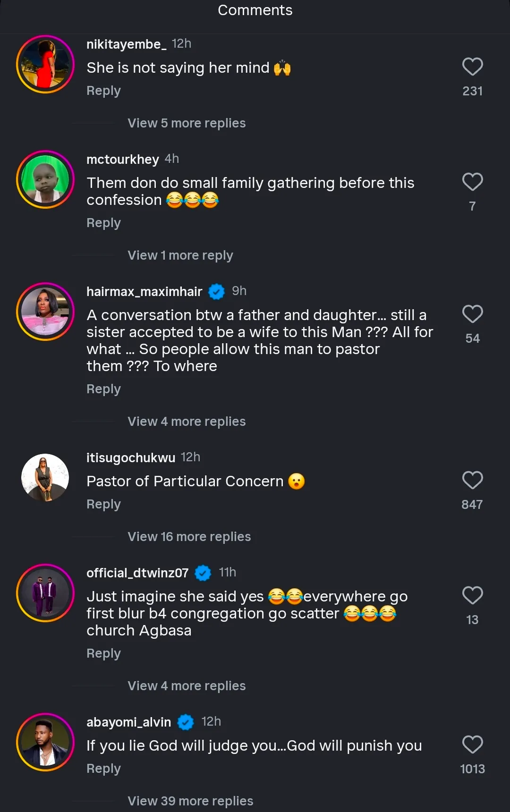Open official_dtwinz07's profile picture
The height and width of the screenshot is (812, 510).
coord(45,593)
